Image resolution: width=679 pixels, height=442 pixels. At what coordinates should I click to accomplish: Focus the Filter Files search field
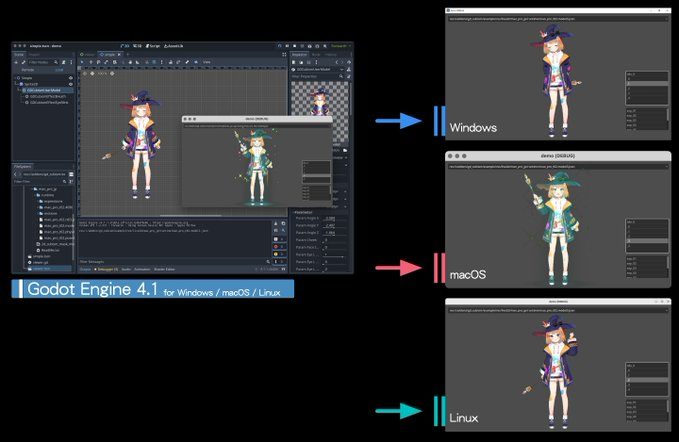click(40, 181)
